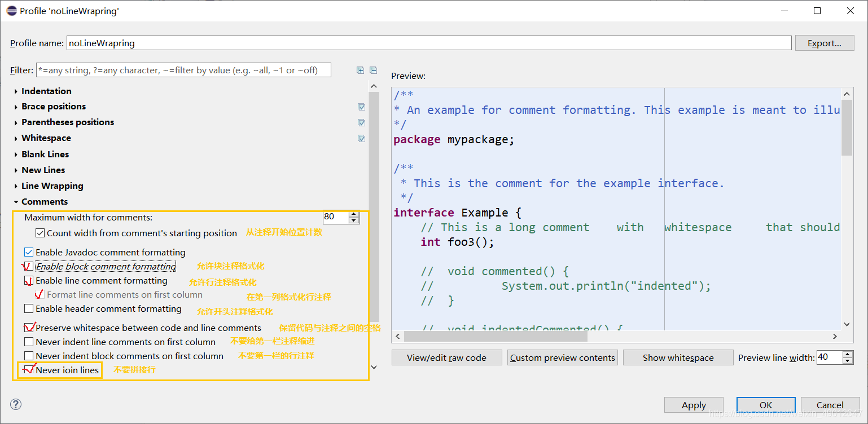This screenshot has height=424, width=868.
Task: Click the Expand all sections icon
Action: coord(360,70)
